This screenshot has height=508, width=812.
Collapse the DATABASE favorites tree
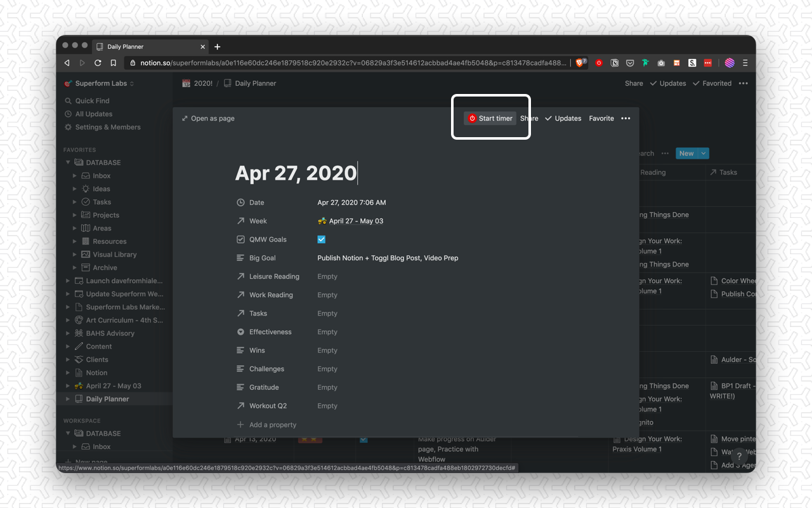point(68,163)
